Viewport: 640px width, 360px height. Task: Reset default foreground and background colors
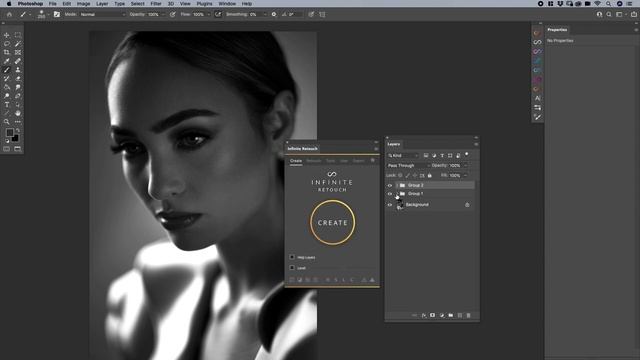[x=7, y=141]
